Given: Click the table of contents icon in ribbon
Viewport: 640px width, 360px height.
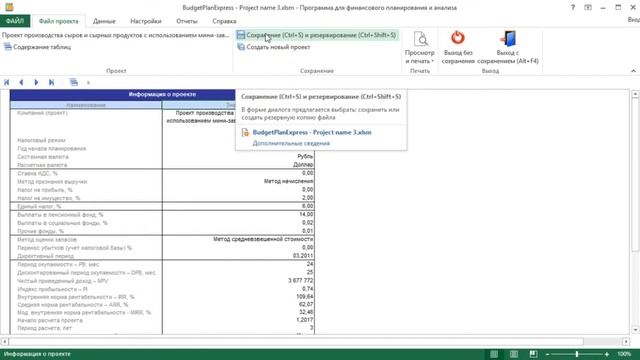Looking at the screenshot, I should point(8,47).
